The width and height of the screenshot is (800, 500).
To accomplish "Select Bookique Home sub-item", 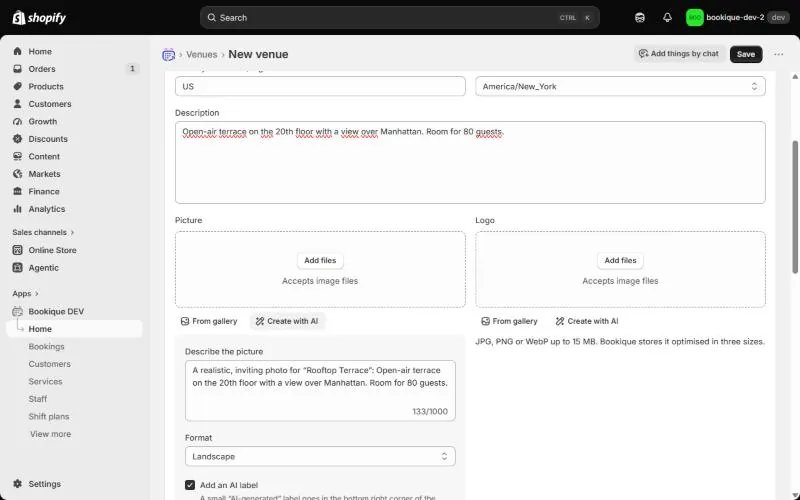I will pyautogui.click(x=74, y=329).
